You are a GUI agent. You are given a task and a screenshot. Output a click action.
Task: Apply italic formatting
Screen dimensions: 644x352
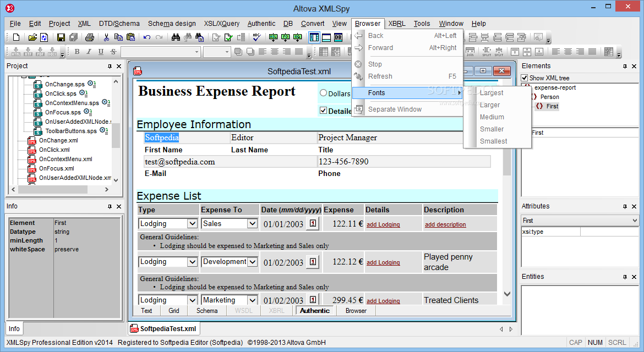click(x=89, y=51)
